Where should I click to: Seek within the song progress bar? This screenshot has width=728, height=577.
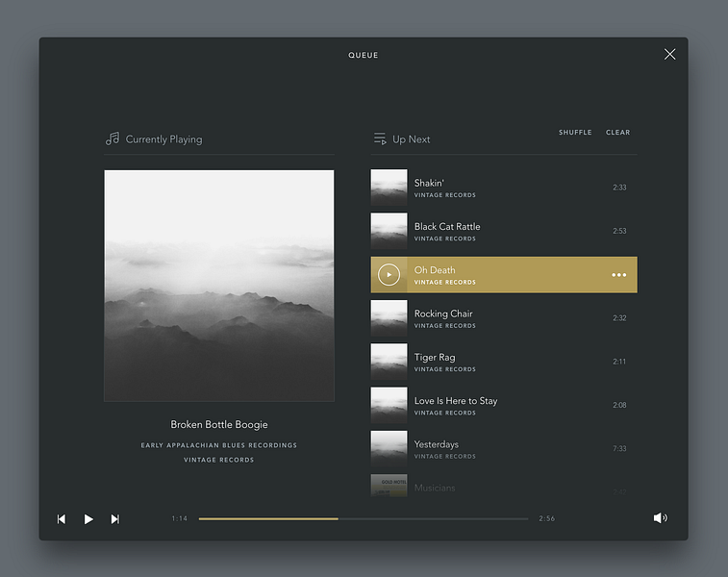coord(364,518)
